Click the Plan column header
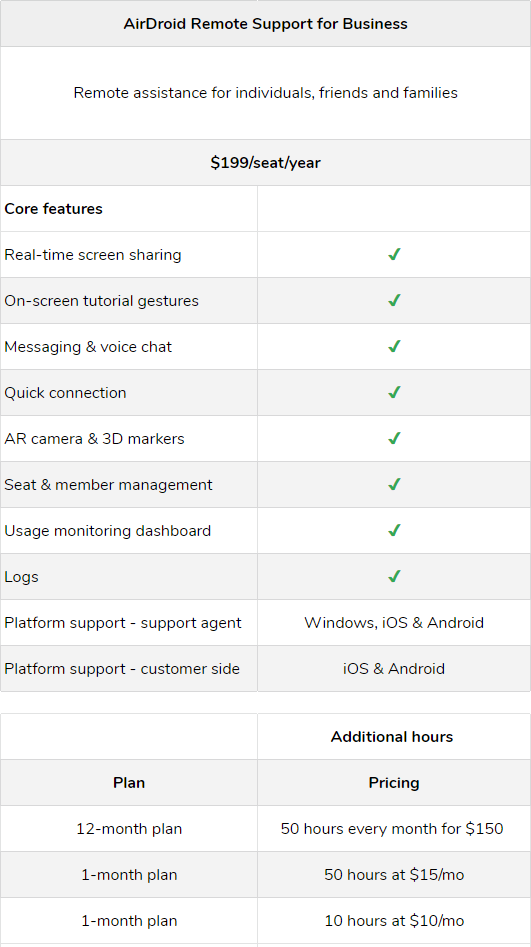 [x=129, y=783]
